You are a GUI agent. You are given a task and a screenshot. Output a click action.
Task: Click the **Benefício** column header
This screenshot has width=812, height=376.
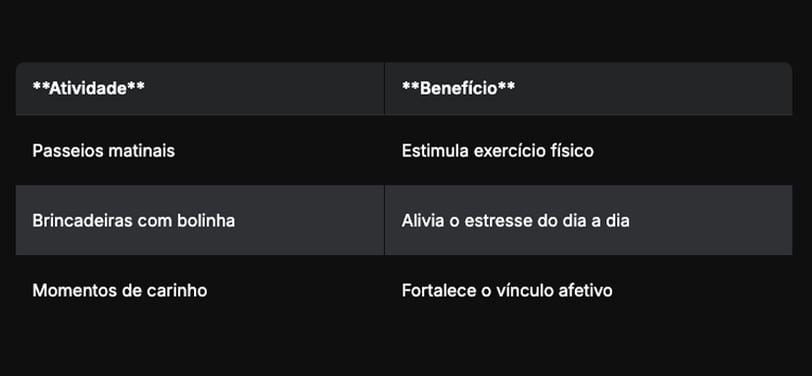[588, 89]
